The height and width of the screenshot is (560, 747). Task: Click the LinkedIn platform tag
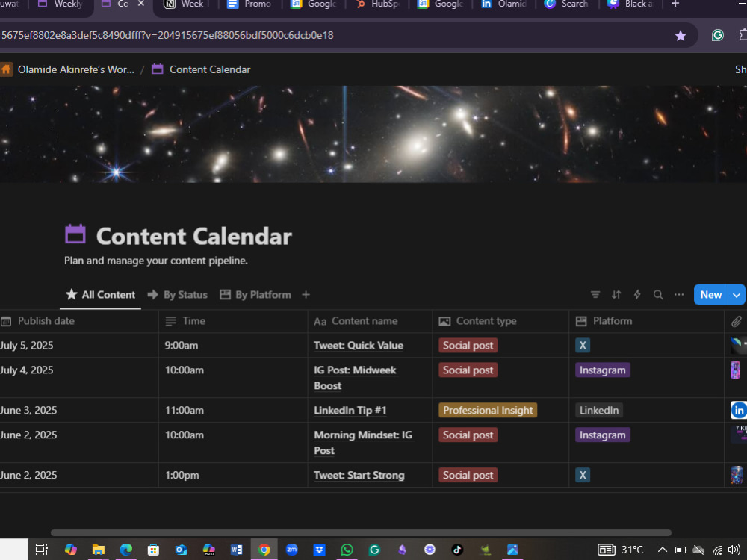tap(599, 410)
